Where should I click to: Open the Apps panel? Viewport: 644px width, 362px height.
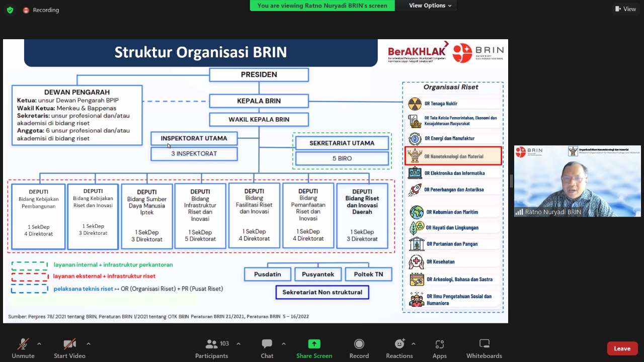[x=440, y=348]
